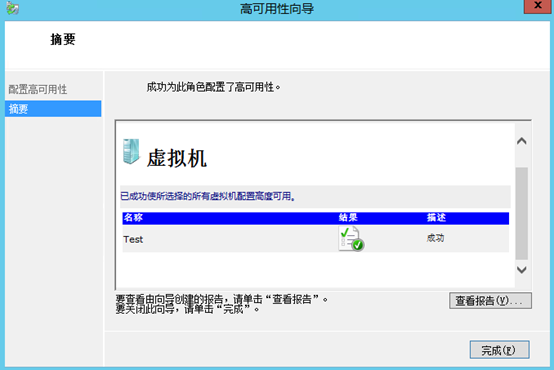
Task: Click the virtual machine server icon
Action: [x=131, y=152]
